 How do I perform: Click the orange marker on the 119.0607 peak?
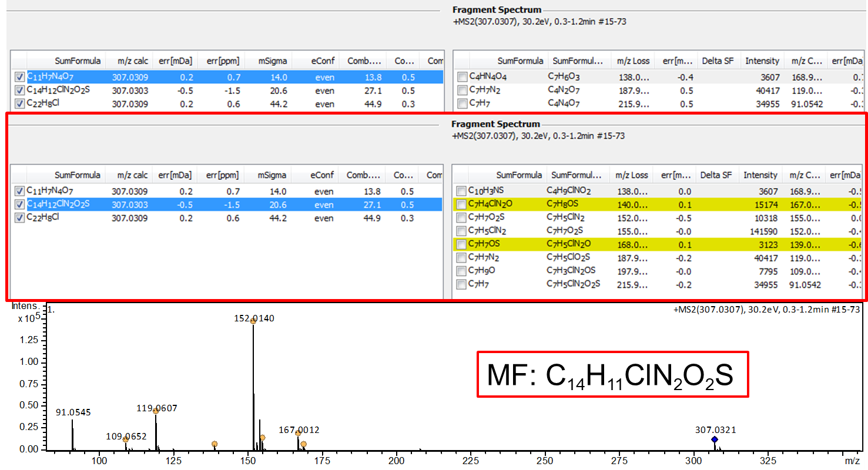156,411
